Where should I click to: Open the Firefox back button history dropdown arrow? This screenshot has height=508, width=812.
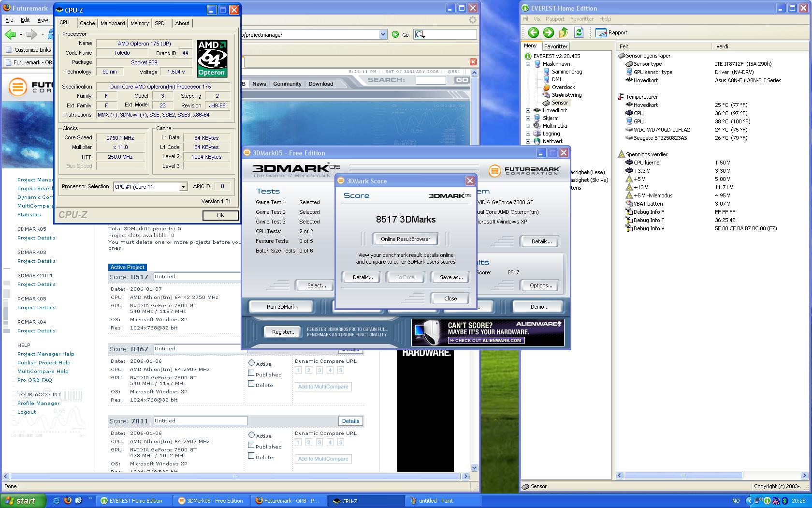[20, 35]
